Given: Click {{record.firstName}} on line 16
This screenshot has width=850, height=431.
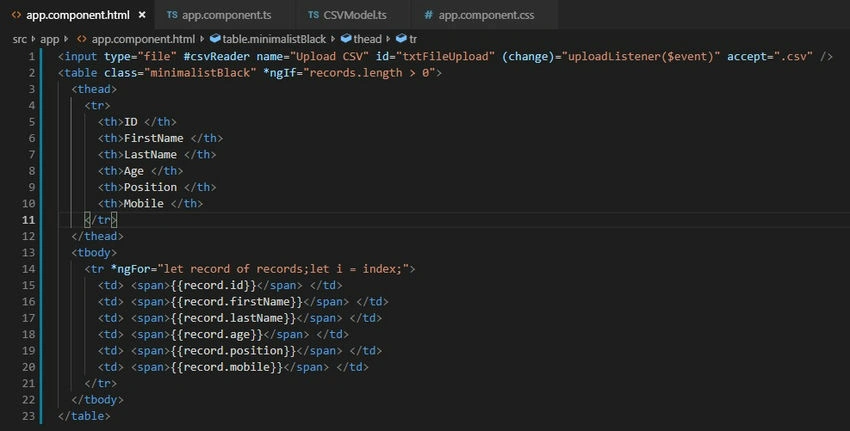Looking at the screenshot, I should click(237, 301).
